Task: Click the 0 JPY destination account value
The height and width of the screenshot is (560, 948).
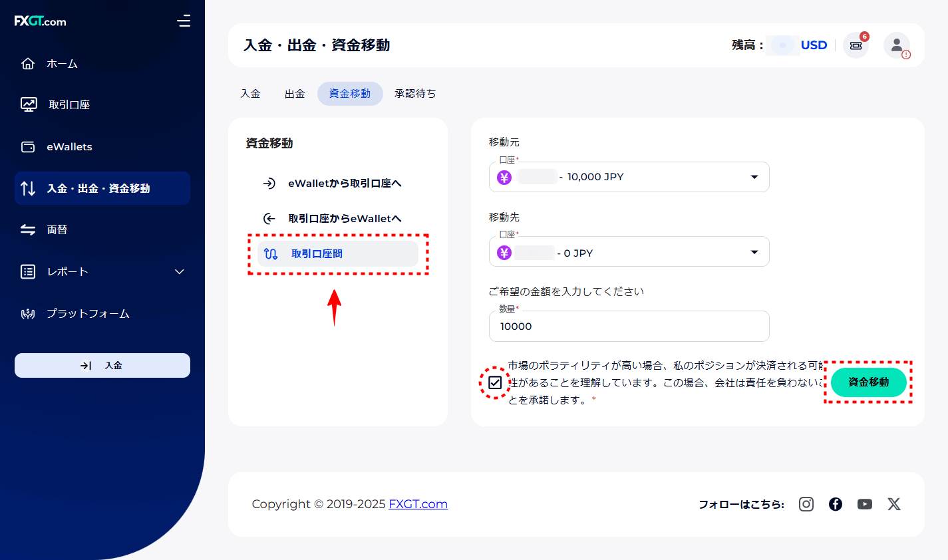Action: [578, 253]
